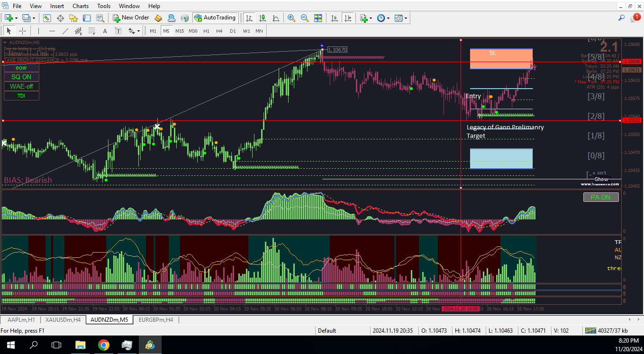Switch chart to candlesticks view

pyautogui.click(x=262, y=18)
